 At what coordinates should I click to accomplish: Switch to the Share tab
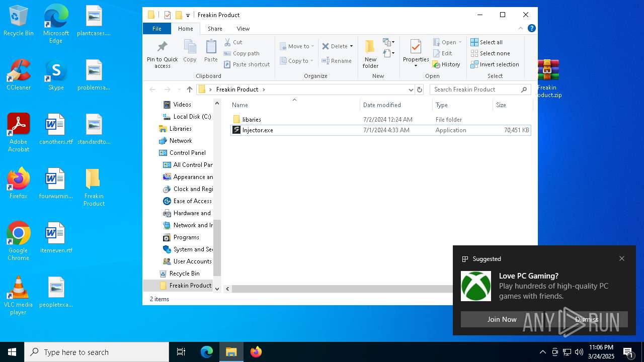(x=215, y=29)
